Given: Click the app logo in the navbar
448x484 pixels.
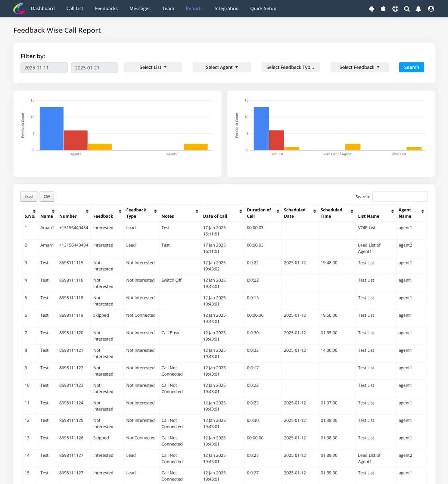Looking at the screenshot, I should tap(19, 8).
